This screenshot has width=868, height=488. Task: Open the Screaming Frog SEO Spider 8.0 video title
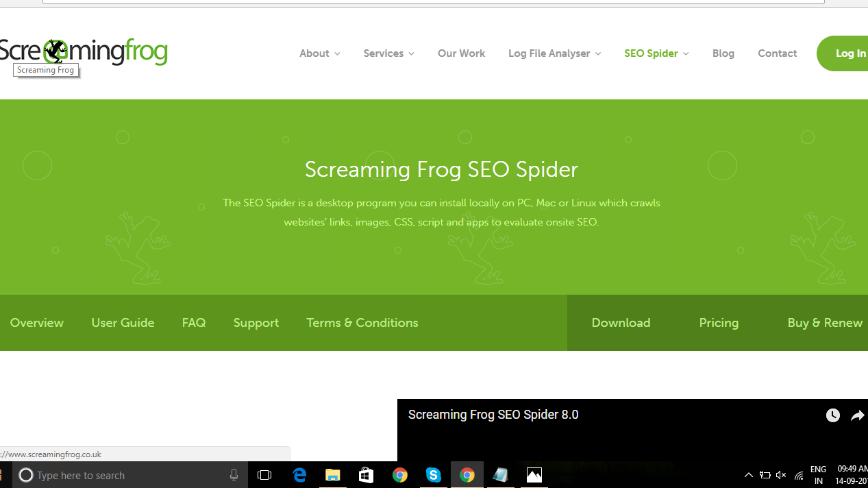click(x=493, y=415)
